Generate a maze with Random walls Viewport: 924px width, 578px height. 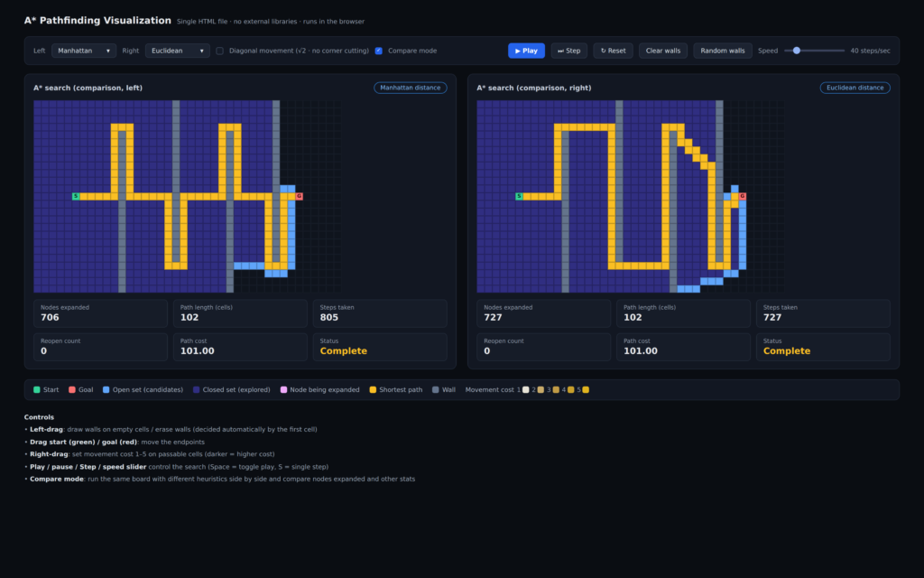coord(723,51)
